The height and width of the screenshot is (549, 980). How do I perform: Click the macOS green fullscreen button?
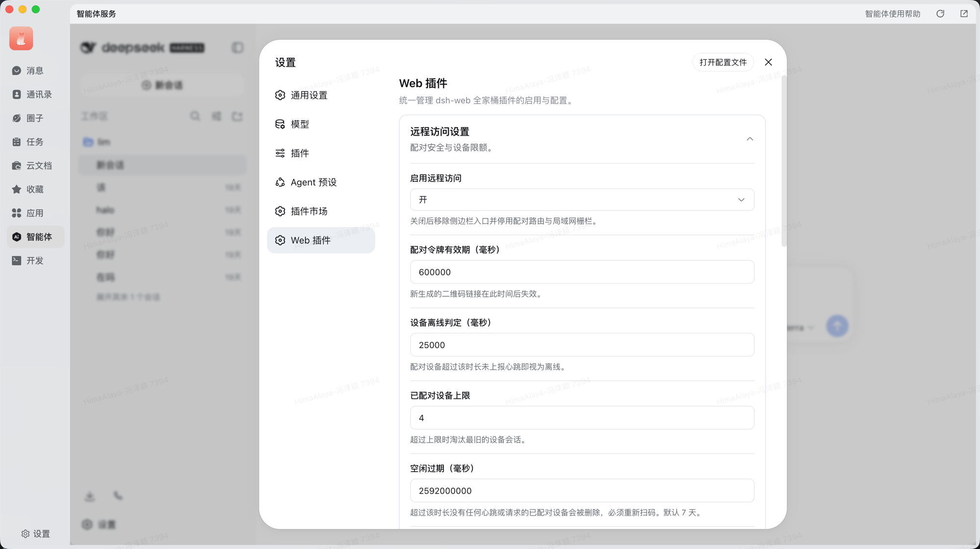coord(36,9)
